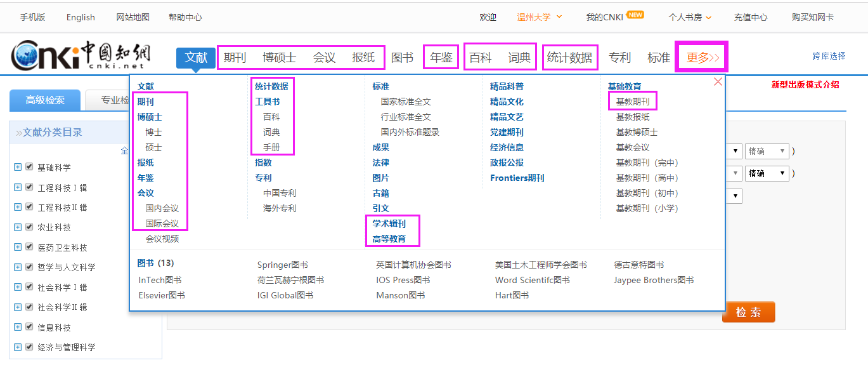This screenshot has height=365, width=868.
Task: Open the 帮助中心 help center
Action: click(x=185, y=17)
